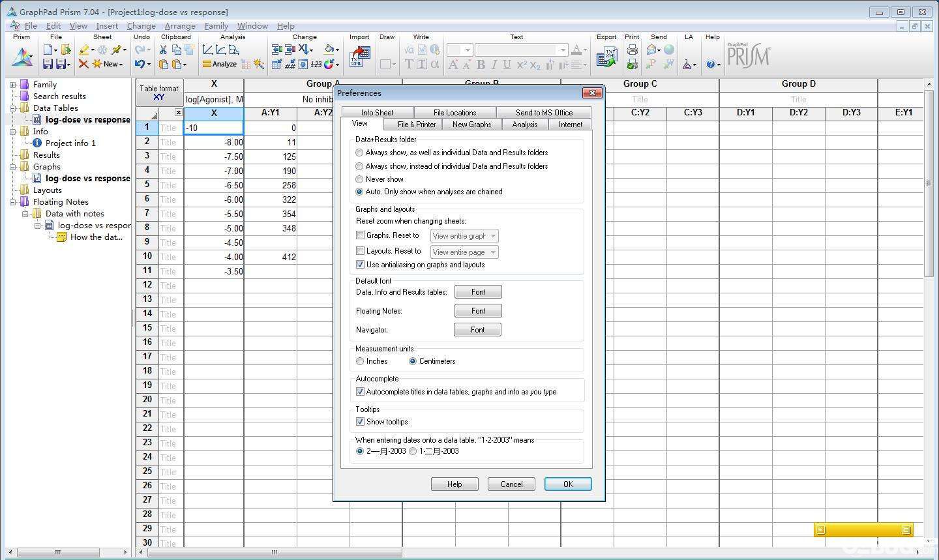Select 'Always show, as well as individual' radio
Screen dimensions: 939x560
(359, 153)
